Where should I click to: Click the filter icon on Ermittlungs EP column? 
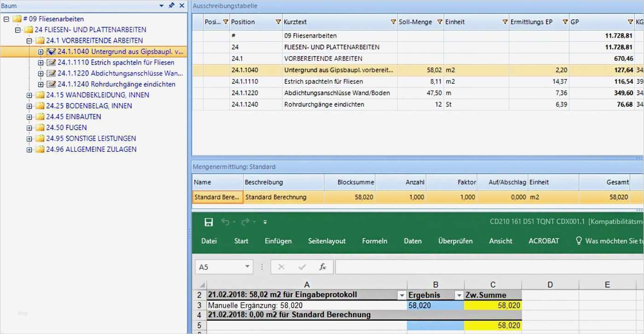point(564,22)
